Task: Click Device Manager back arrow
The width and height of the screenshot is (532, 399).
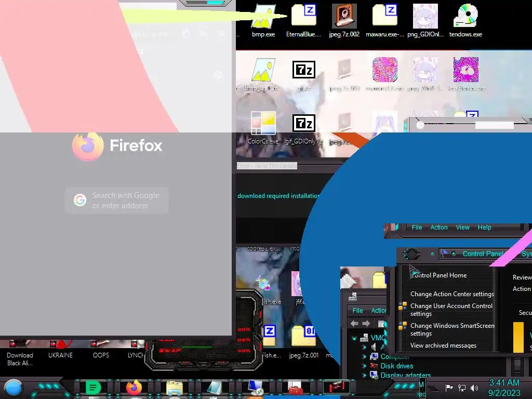Action: pyautogui.click(x=354, y=324)
